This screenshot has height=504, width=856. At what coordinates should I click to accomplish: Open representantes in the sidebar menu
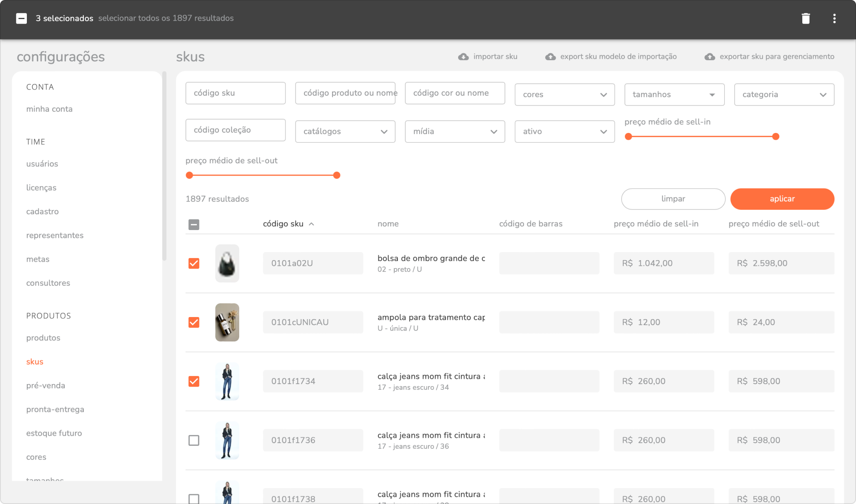(55, 235)
